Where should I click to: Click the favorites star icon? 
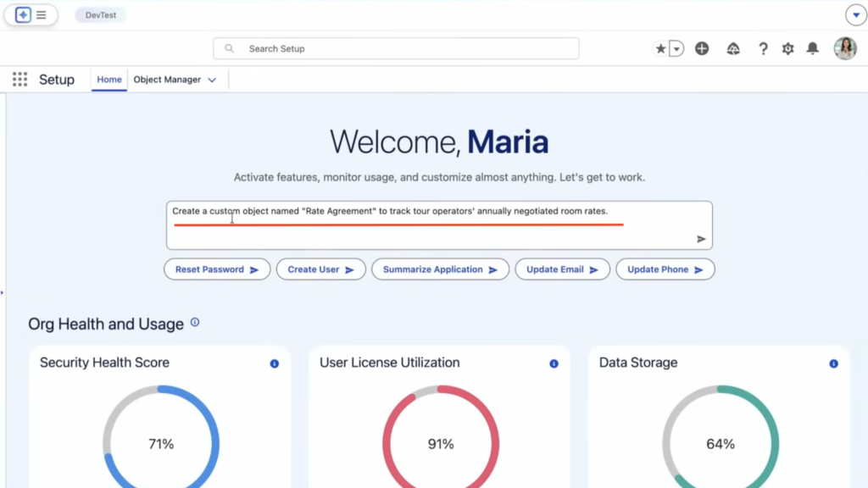click(x=660, y=49)
